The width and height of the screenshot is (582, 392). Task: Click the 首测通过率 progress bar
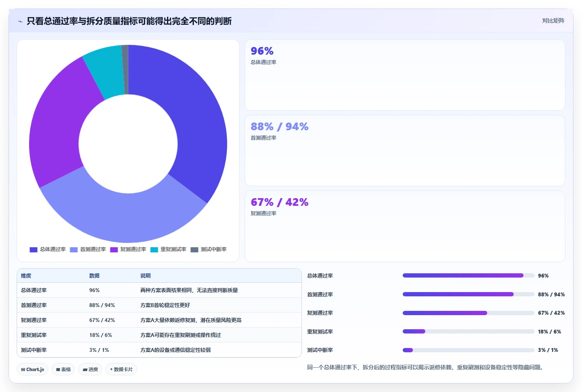click(x=468, y=294)
